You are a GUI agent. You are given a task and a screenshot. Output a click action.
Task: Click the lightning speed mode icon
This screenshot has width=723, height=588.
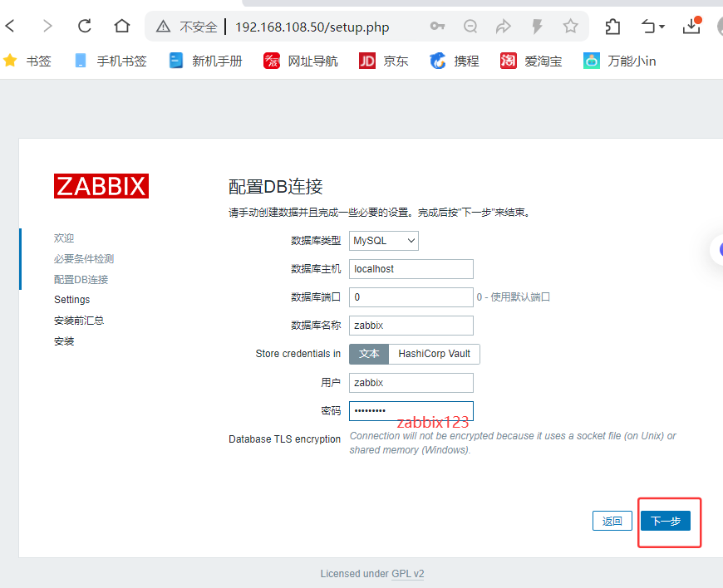537,27
